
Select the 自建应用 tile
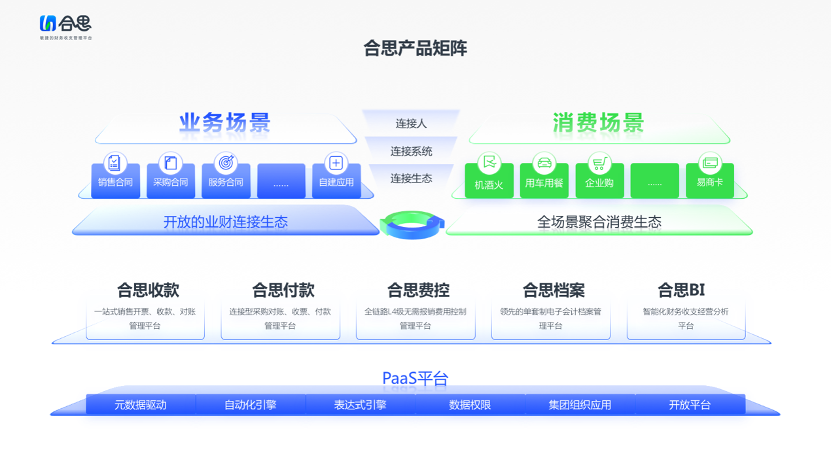pos(336,181)
